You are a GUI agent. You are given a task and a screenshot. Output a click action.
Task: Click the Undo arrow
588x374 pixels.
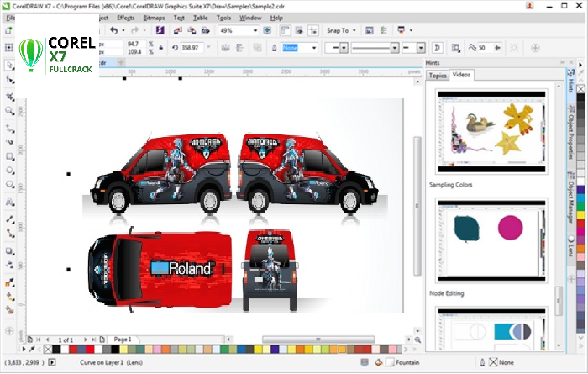114,30
